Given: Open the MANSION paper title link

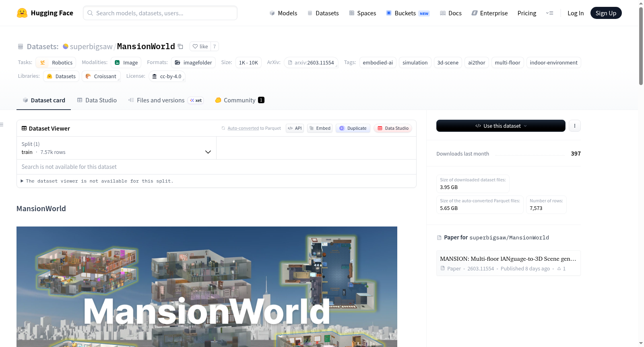Looking at the screenshot, I should click(x=508, y=259).
